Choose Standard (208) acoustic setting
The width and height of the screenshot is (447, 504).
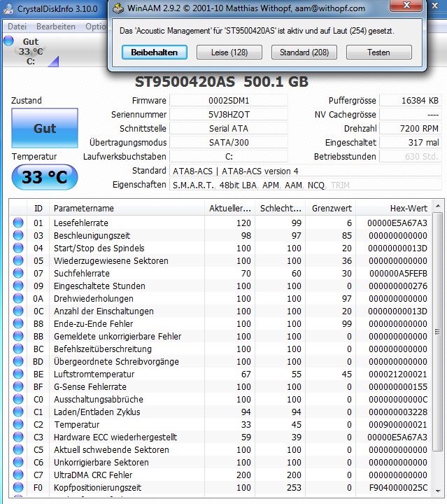click(304, 52)
